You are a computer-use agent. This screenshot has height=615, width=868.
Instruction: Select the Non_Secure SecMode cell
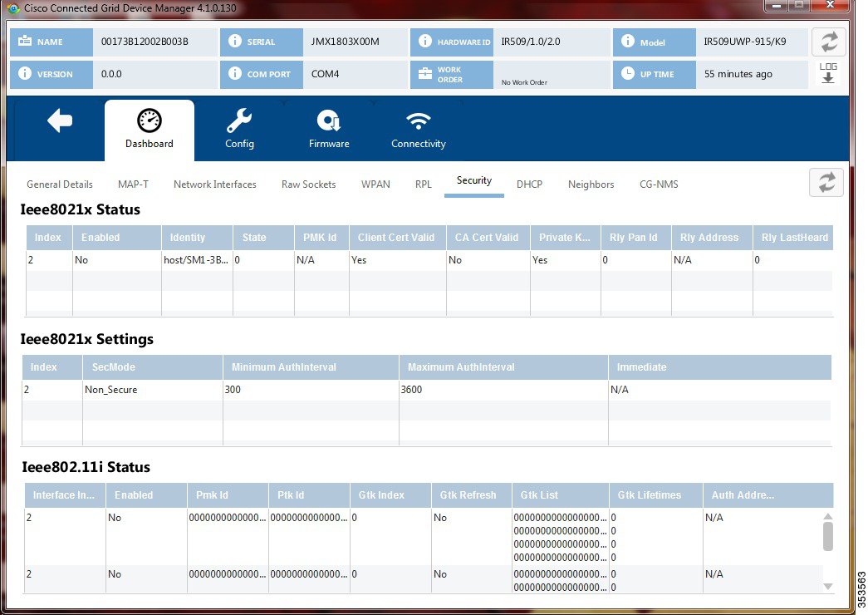tap(153, 390)
